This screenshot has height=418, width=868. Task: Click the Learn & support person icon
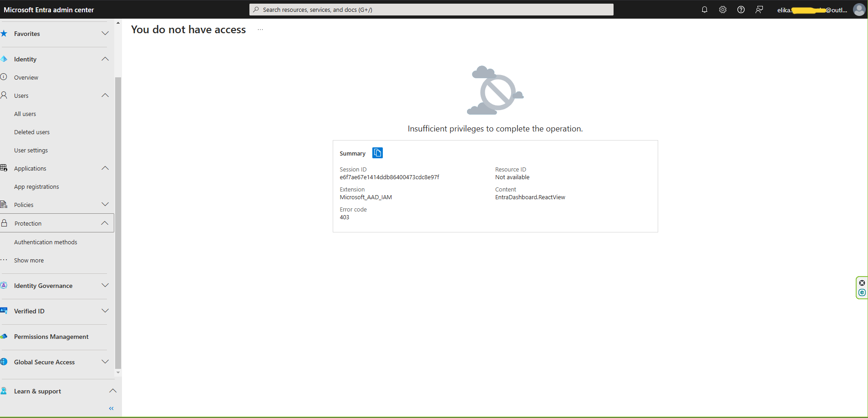pyautogui.click(x=4, y=391)
